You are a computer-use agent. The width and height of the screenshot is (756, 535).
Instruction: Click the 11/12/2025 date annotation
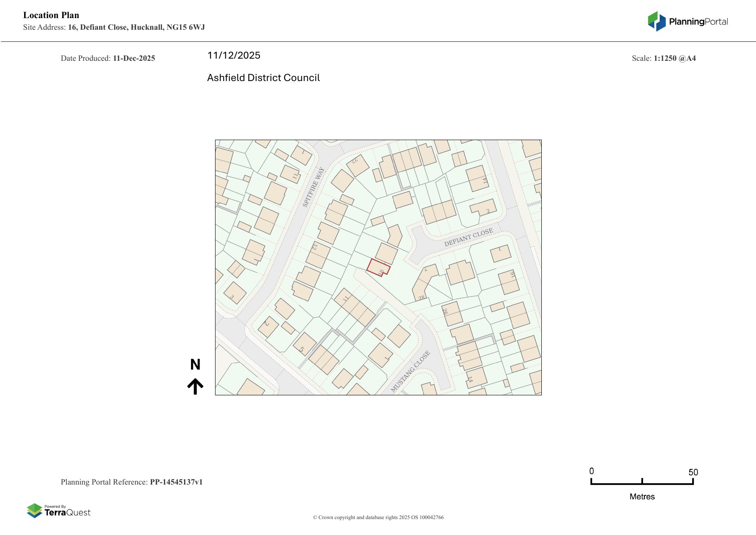point(234,55)
